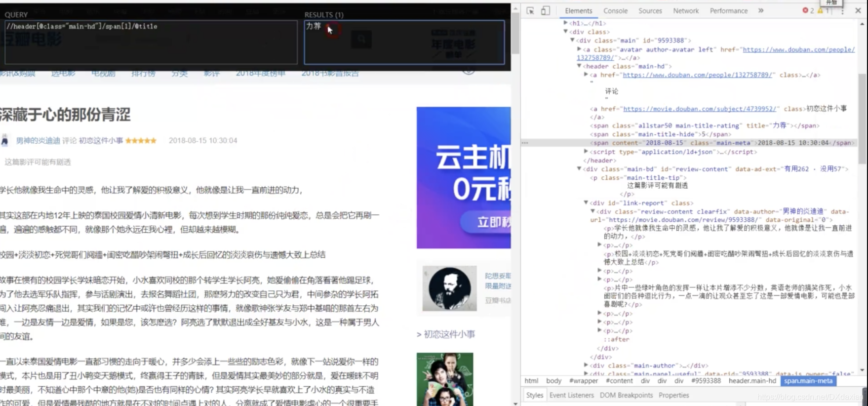Image resolution: width=868 pixels, height=406 pixels.
Task: Click the body breadcrumb item
Action: click(x=553, y=381)
